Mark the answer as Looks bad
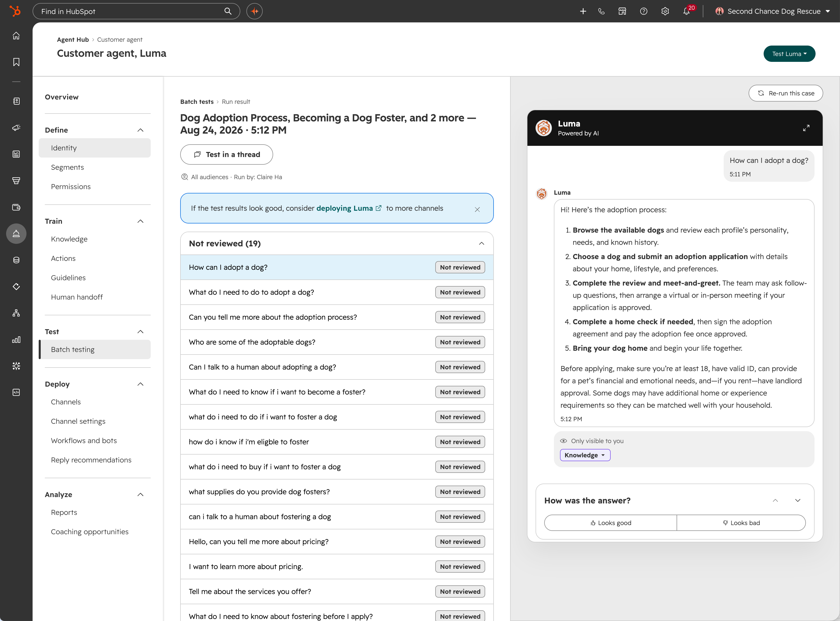The width and height of the screenshot is (840, 621). [x=741, y=523]
